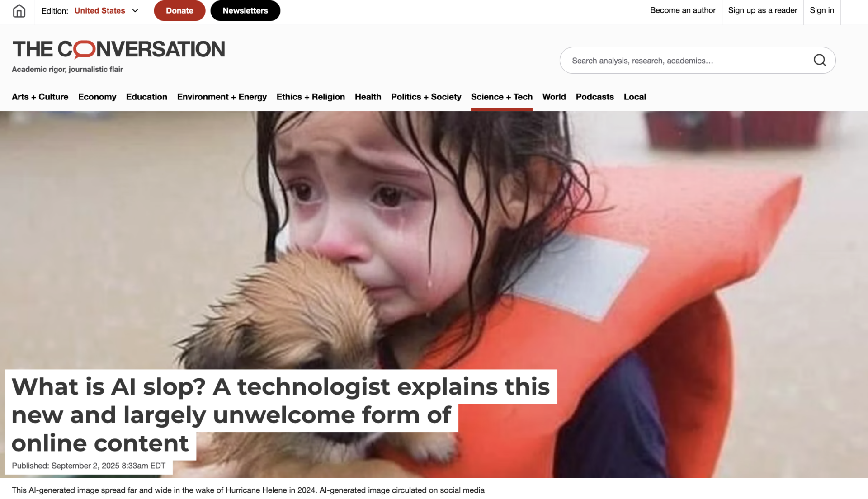Open the Health section
This screenshot has height=499, width=868.
pyautogui.click(x=368, y=97)
